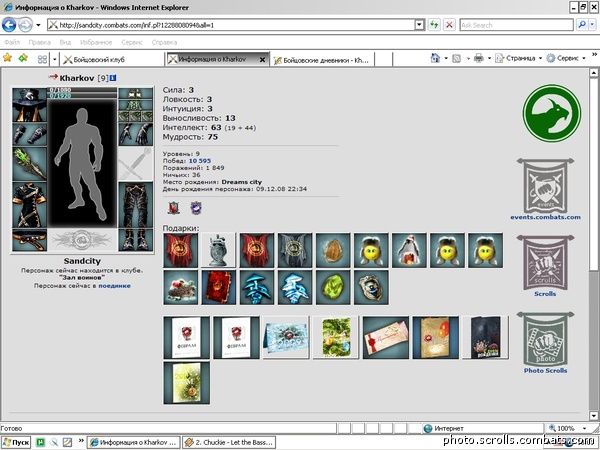Click the blue info icon beside Kharkov
600x450 pixels.
(x=112, y=78)
